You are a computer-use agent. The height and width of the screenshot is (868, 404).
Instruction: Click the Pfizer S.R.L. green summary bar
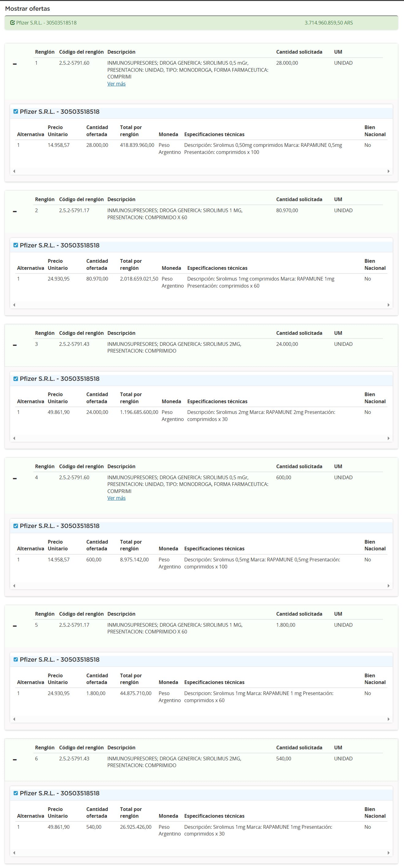[201, 23]
